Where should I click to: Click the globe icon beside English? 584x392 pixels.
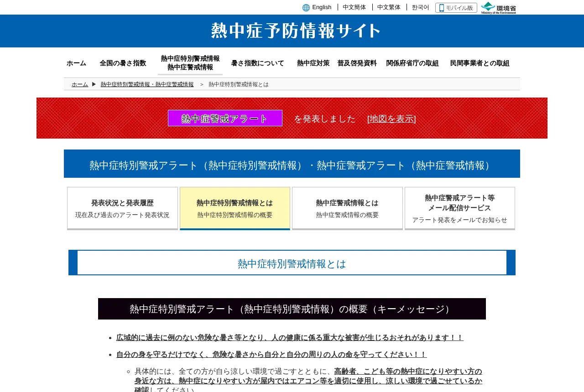306,8
